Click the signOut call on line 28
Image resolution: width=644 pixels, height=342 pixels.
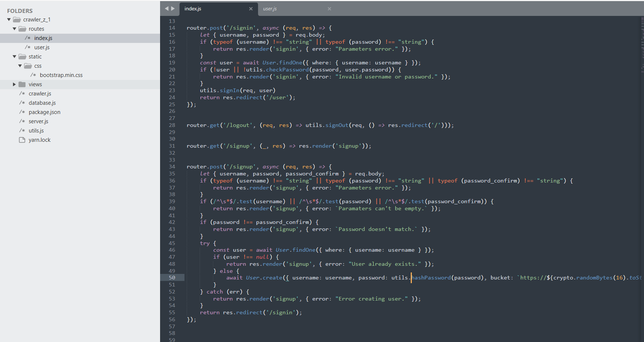coord(337,125)
